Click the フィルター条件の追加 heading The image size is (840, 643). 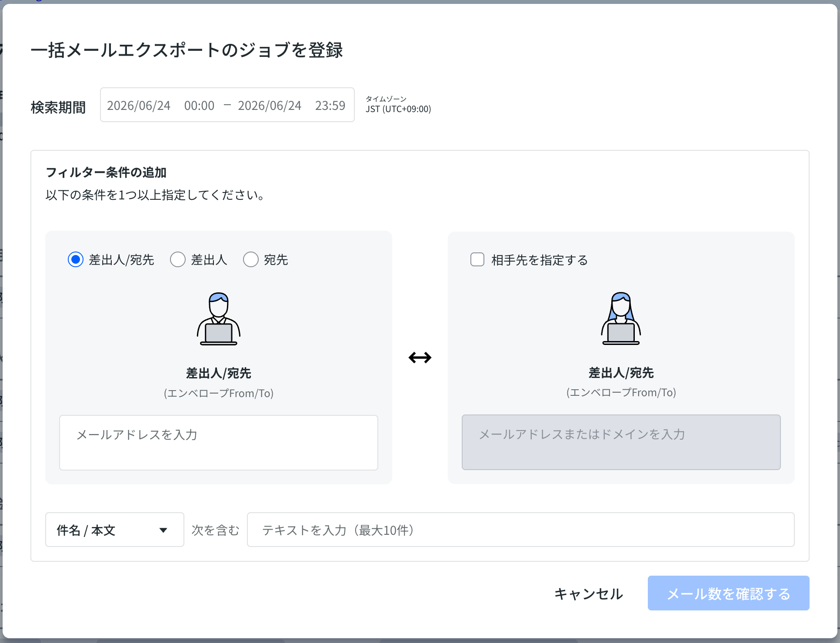[x=106, y=172]
